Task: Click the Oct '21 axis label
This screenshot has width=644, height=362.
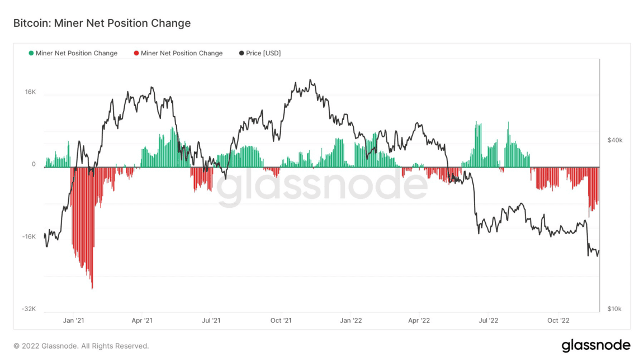Action: tap(281, 320)
